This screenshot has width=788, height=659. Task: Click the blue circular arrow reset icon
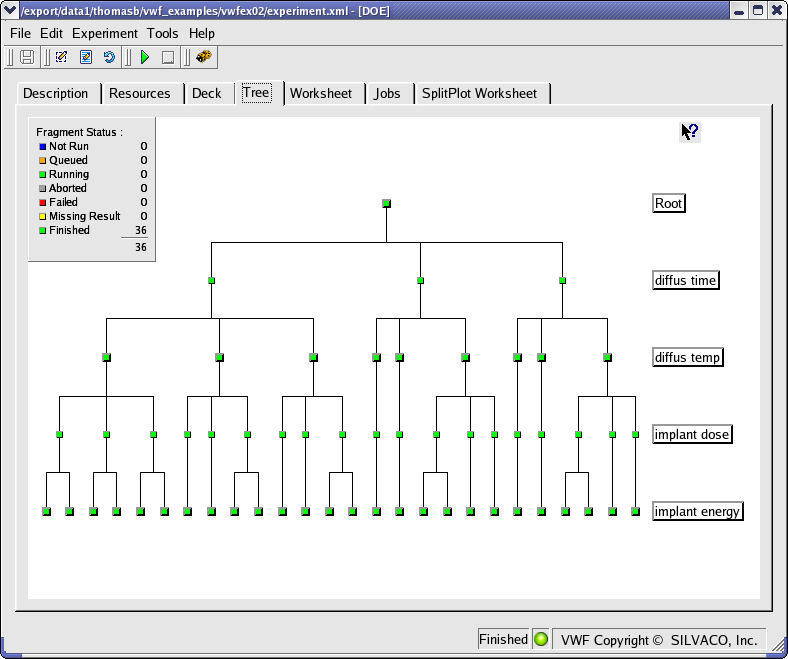(109, 57)
